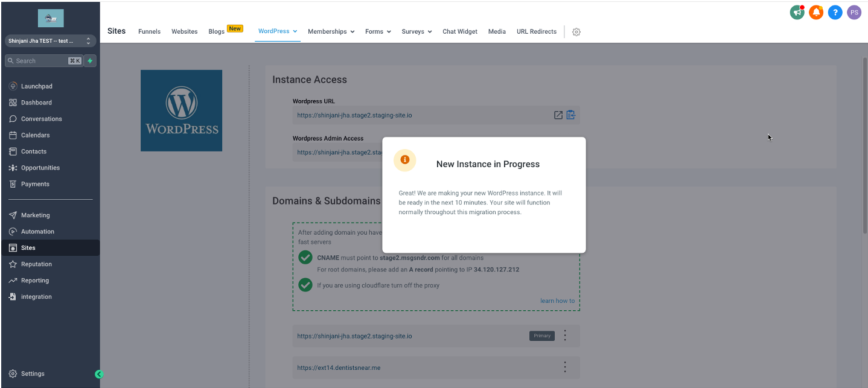Click the megaphone announcements icon
This screenshot has width=868, height=388.
coord(797,12)
